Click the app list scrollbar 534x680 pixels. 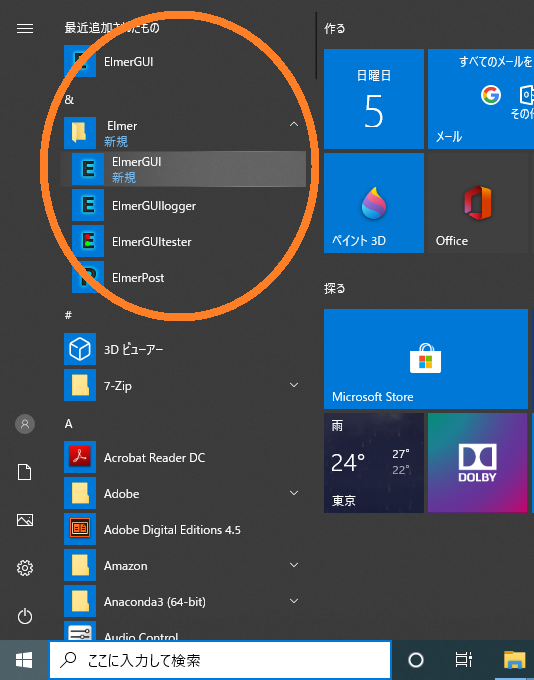(x=316, y=46)
